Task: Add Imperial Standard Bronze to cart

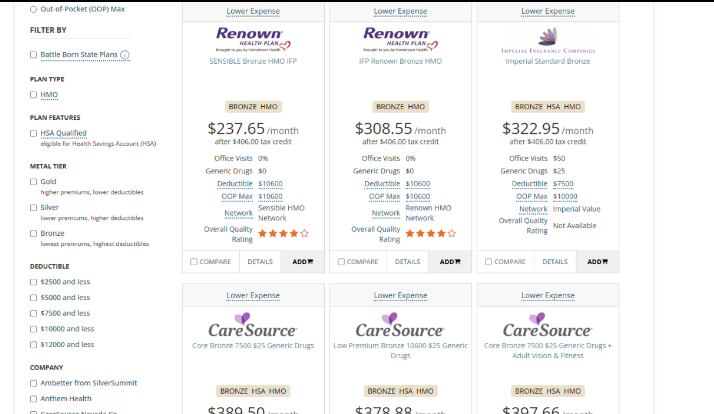Action: click(597, 262)
